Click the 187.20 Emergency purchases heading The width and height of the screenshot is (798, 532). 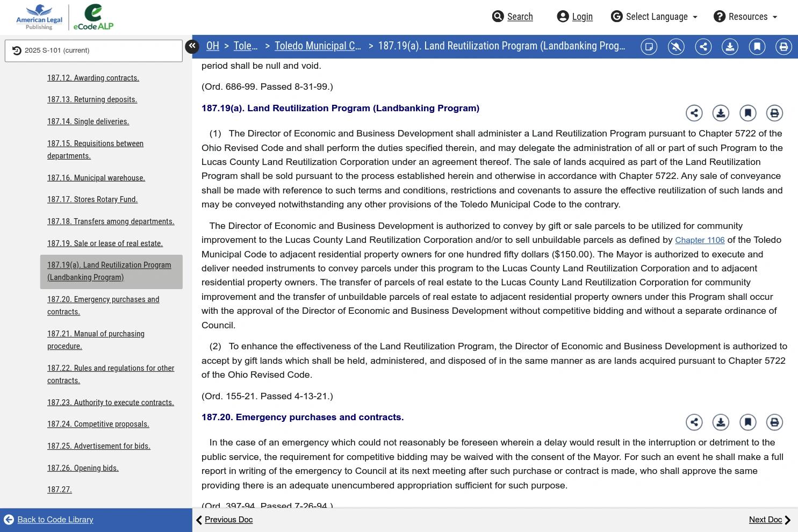[x=303, y=417]
